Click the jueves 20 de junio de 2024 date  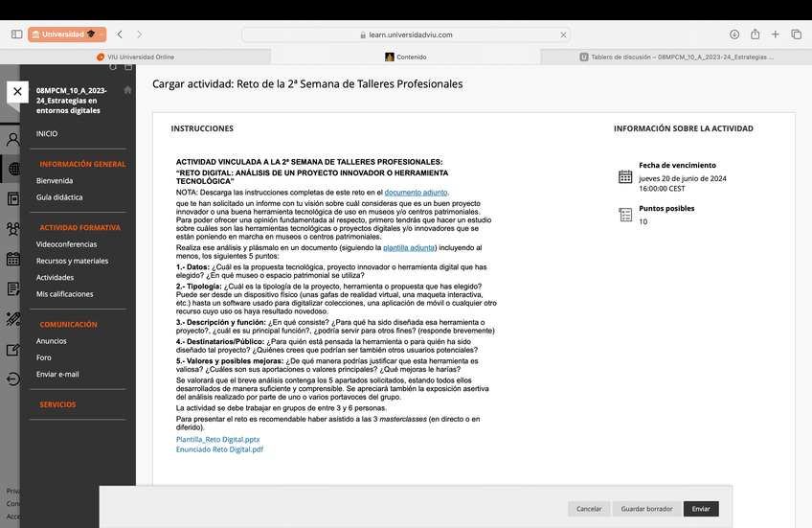[x=683, y=178]
